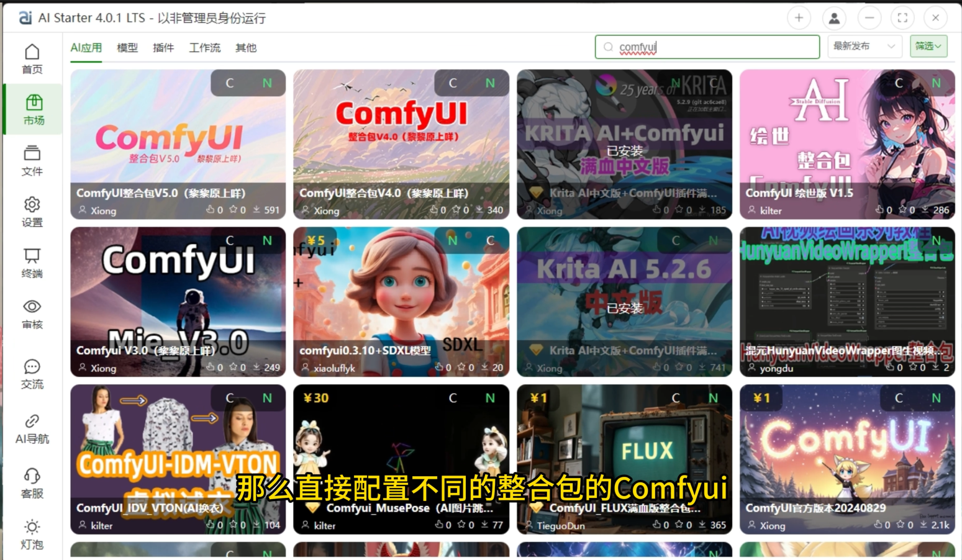Viewport: 962px width, 560px height.
Task: Click the ¥5 price tag
Action: [x=315, y=240]
